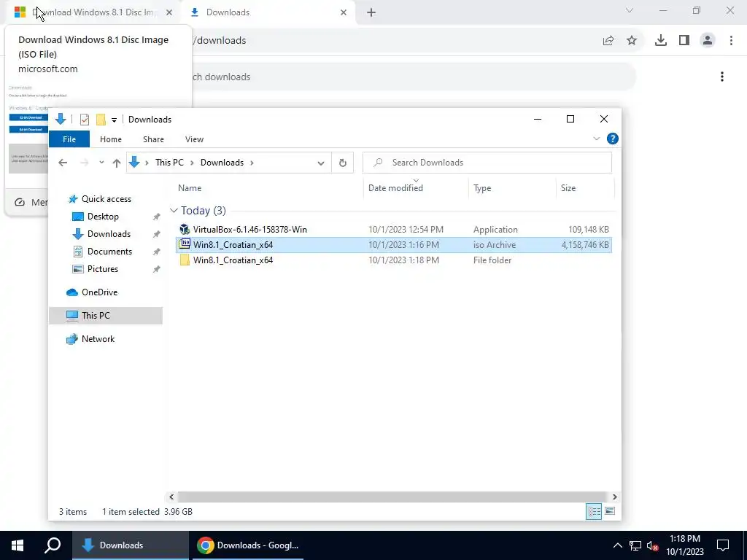The width and height of the screenshot is (747, 560).
Task: Open Explorer Help question mark icon
Action: click(x=613, y=139)
